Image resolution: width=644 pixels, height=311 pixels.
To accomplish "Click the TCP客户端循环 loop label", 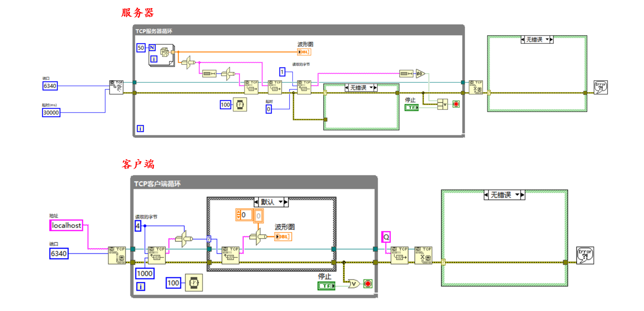I will [x=157, y=184].
